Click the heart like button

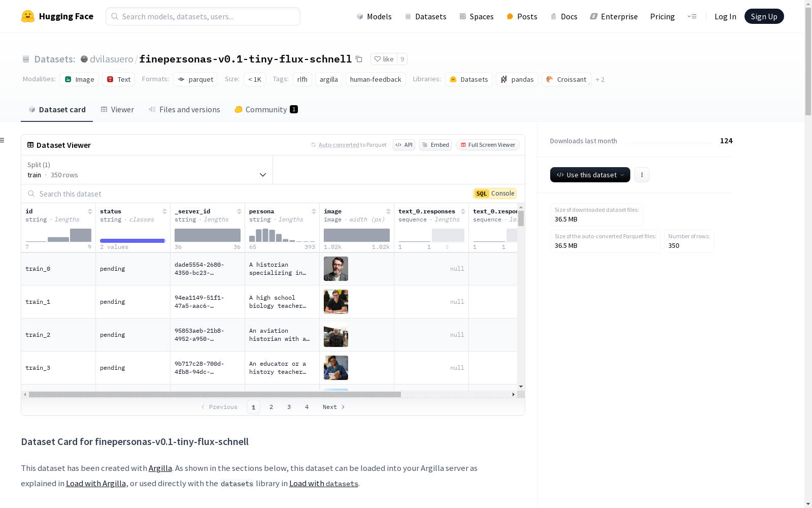[x=384, y=59]
